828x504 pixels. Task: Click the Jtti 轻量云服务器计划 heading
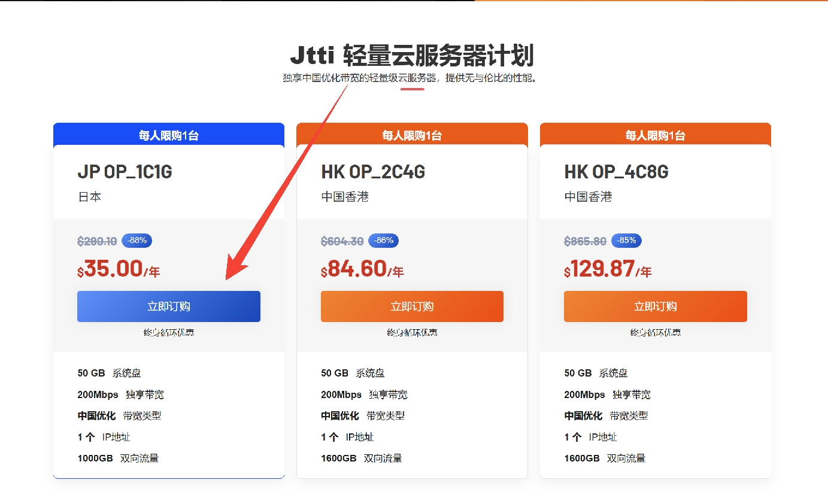click(x=412, y=56)
